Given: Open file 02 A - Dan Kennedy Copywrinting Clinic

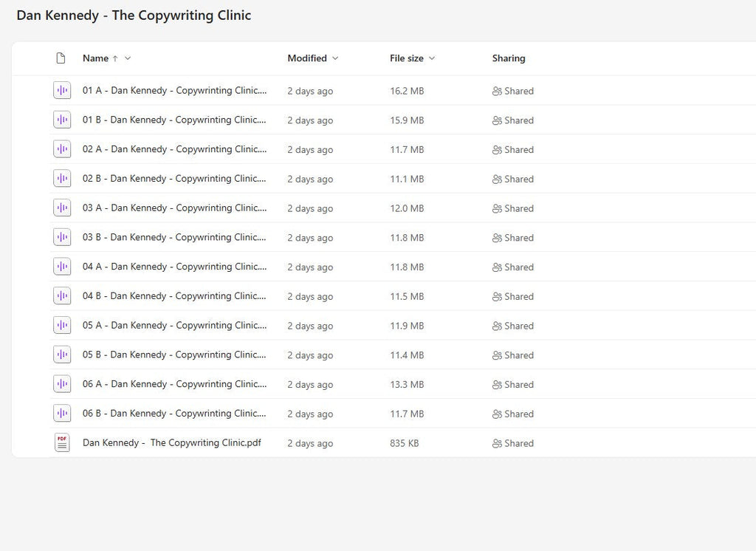Looking at the screenshot, I should [174, 150].
